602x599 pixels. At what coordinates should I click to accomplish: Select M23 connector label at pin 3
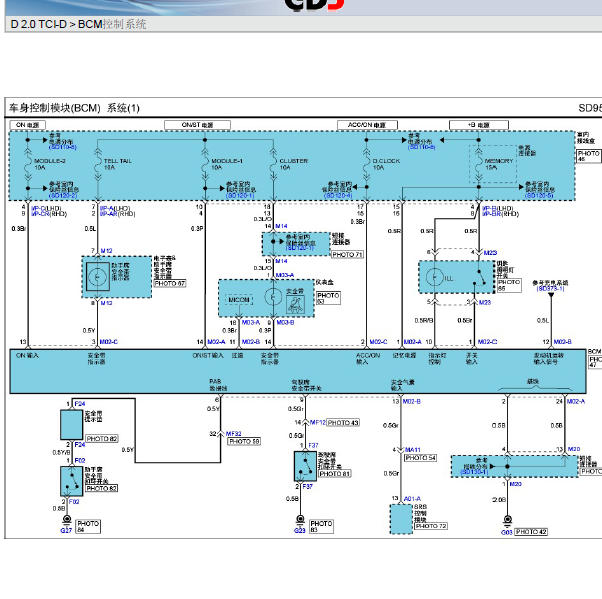click(x=485, y=303)
